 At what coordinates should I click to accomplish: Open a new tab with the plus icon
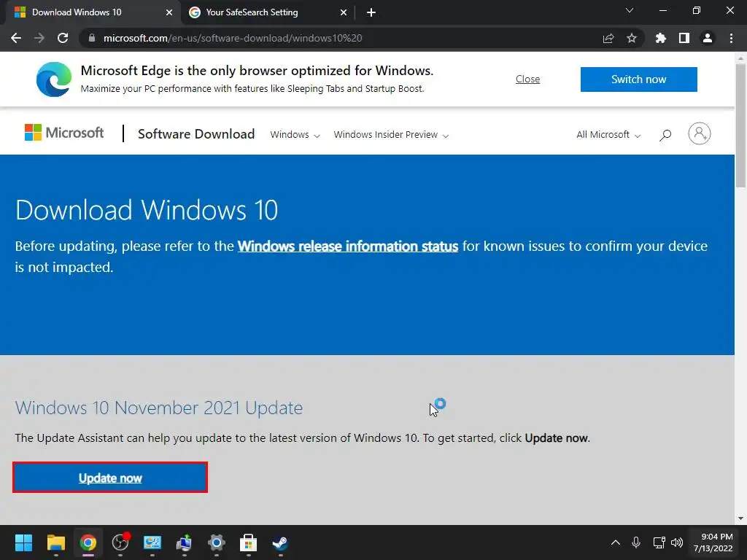coord(371,12)
